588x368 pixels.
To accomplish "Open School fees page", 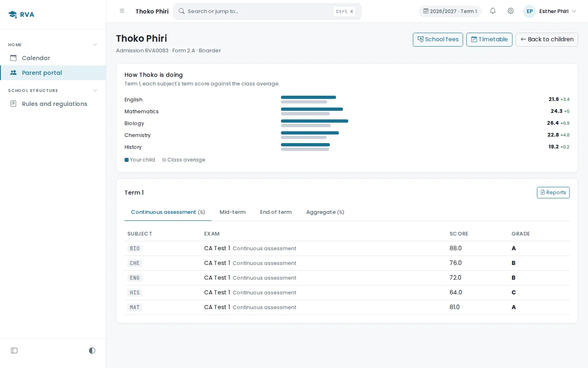I will (438, 40).
